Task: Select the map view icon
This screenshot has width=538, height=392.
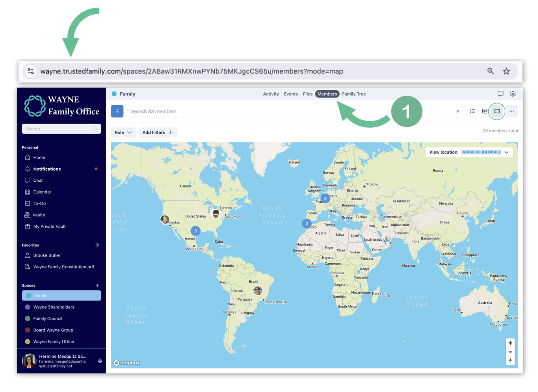Action: coord(497,111)
